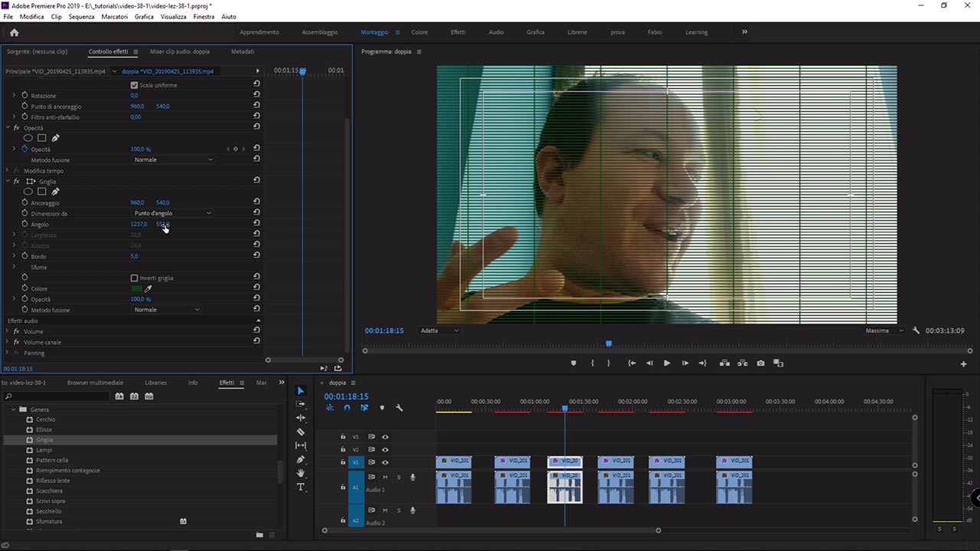Enable the Inverti griglia checkbox
The image size is (980, 551).
pyautogui.click(x=134, y=278)
